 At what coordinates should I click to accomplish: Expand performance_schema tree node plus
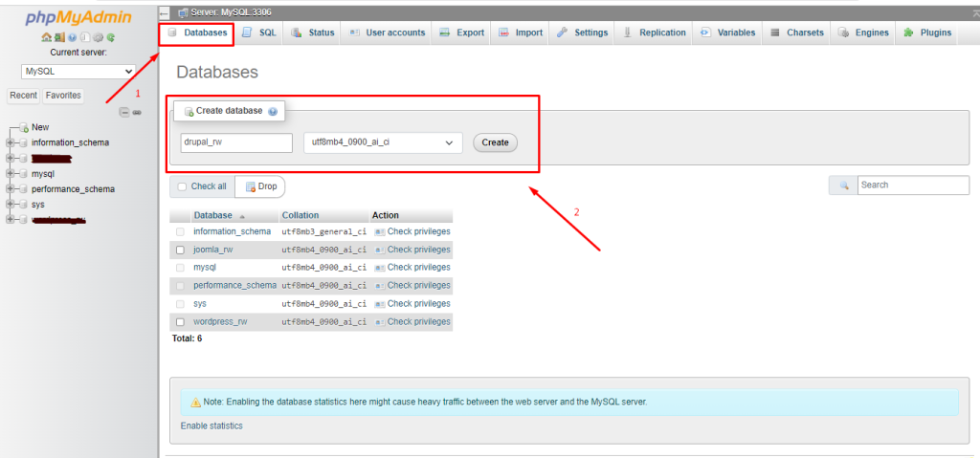[x=10, y=188]
